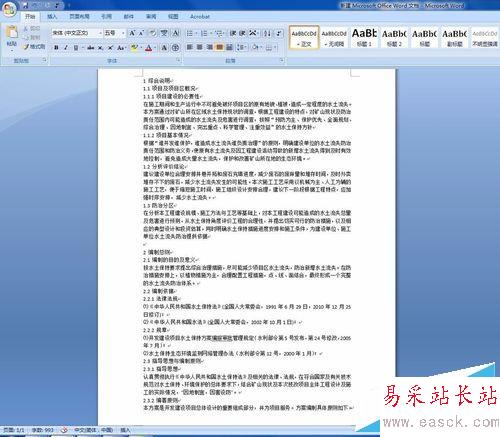Click Decrease Indent icon
This screenshot has height=437, width=500.
point(233,33)
